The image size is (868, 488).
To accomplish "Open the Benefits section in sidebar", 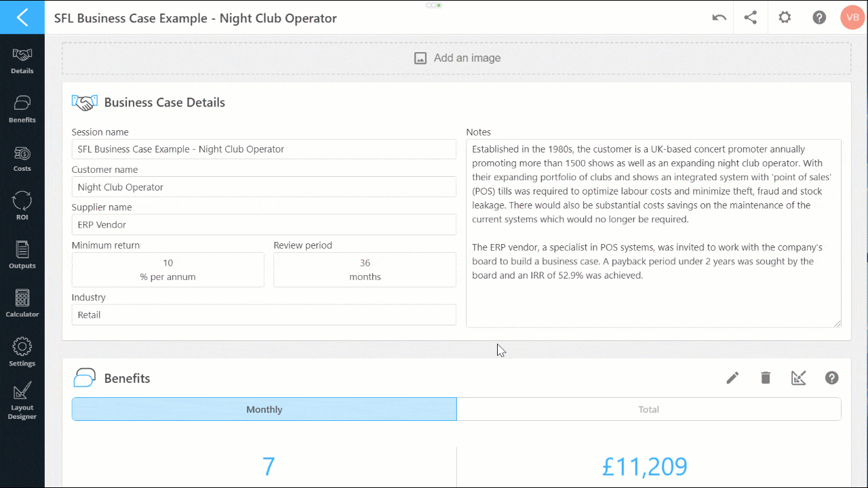I will (x=22, y=109).
